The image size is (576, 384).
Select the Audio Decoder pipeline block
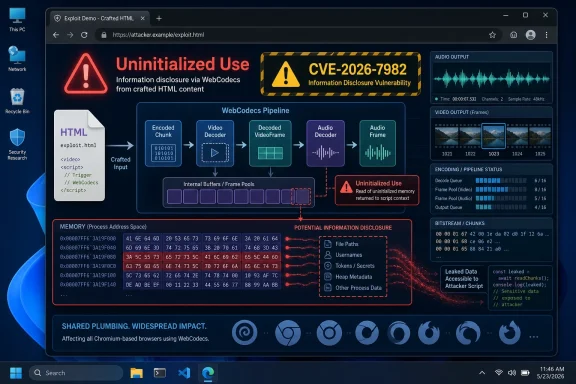pos(325,143)
